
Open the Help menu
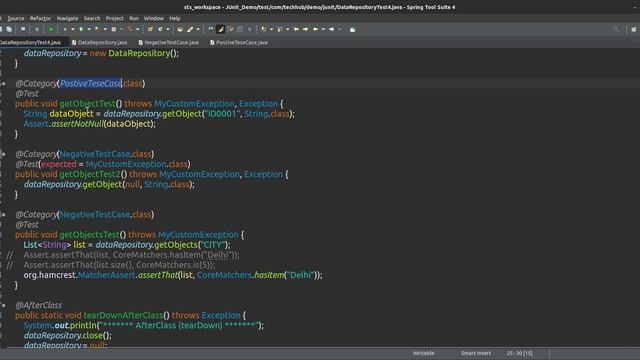tap(175, 18)
